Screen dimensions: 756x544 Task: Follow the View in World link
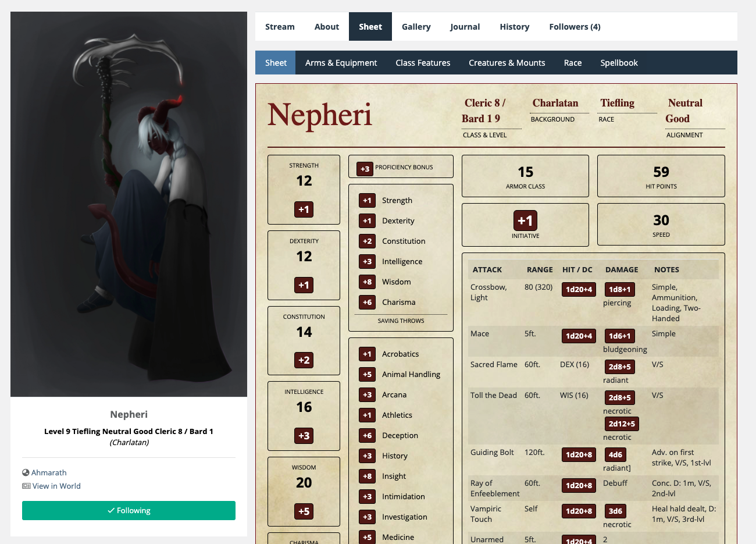point(56,486)
